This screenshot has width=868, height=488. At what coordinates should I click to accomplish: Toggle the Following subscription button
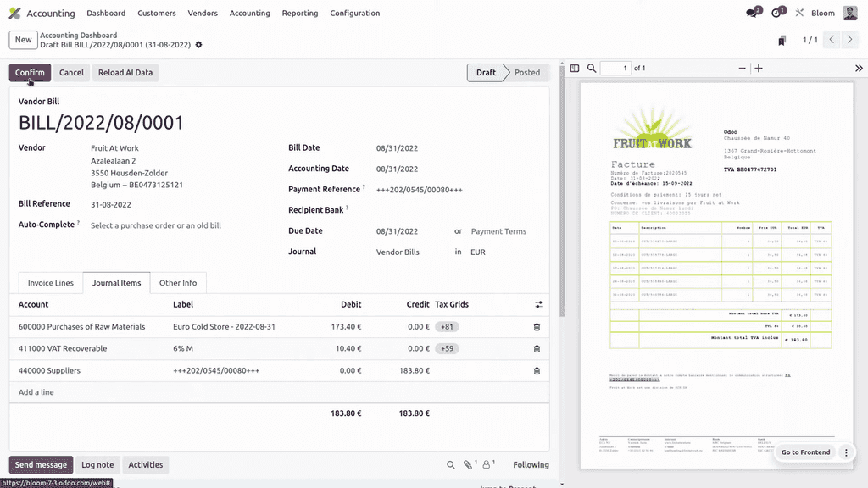point(531,464)
